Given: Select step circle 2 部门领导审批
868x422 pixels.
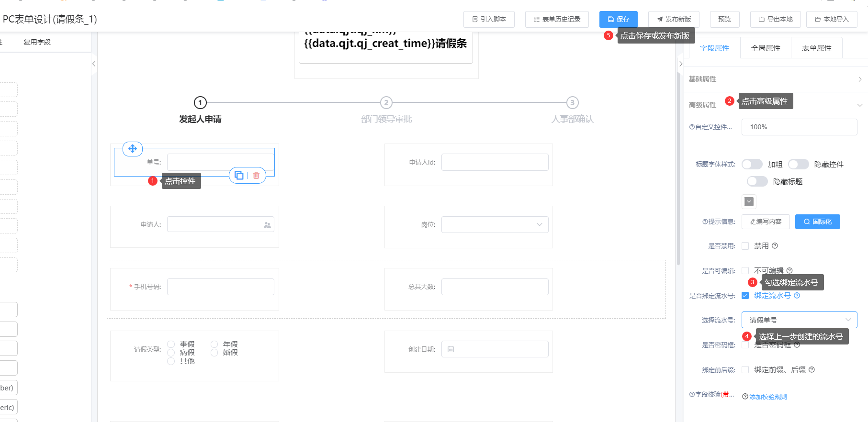Looking at the screenshot, I should (386, 102).
